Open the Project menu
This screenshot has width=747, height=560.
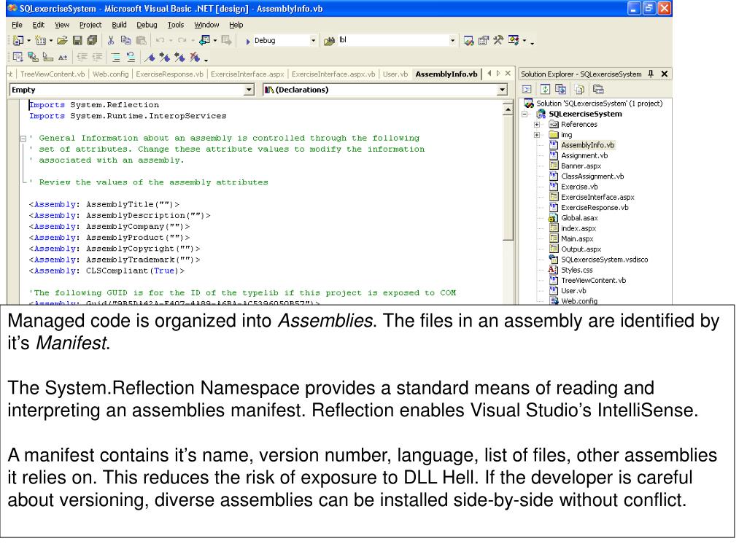[90, 25]
